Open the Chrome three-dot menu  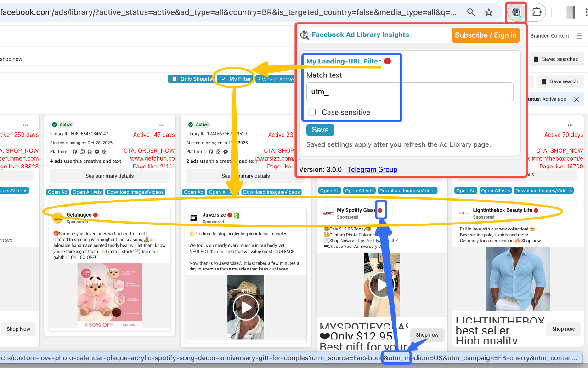pos(585,12)
